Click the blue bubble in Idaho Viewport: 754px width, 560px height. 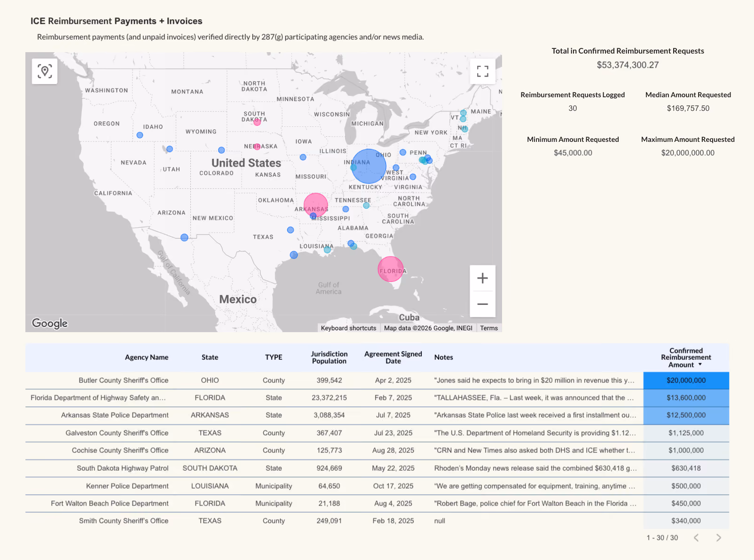tap(140, 135)
